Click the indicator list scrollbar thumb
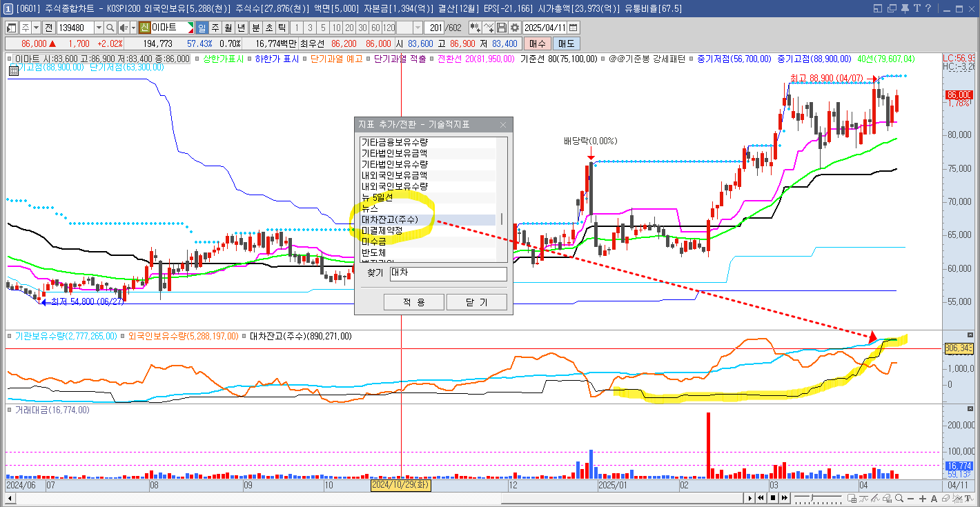Viewport: 980px width, 507px height. tap(502, 219)
